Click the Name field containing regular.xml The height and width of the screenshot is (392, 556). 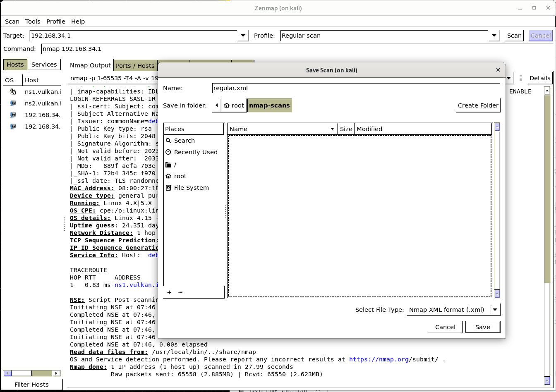tap(356, 88)
